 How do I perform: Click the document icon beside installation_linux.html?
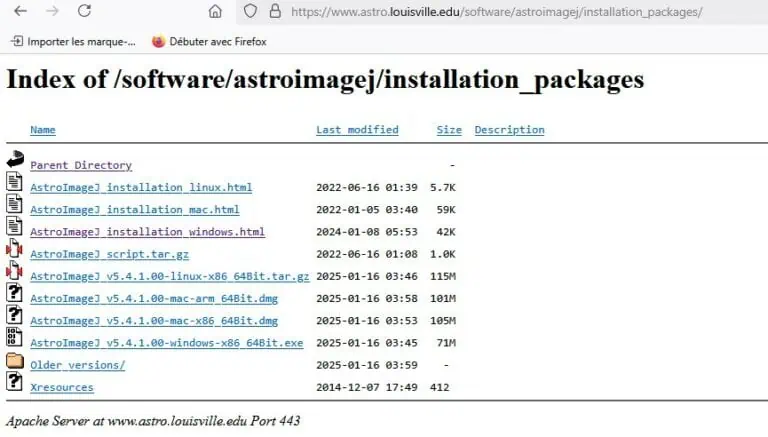pyautogui.click(x=14, y=181)
